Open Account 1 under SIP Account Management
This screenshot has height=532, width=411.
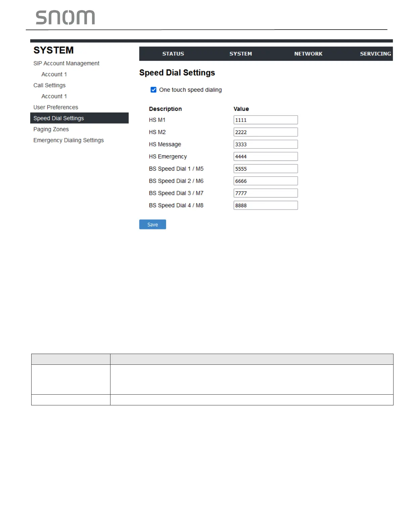pos(54,74)
